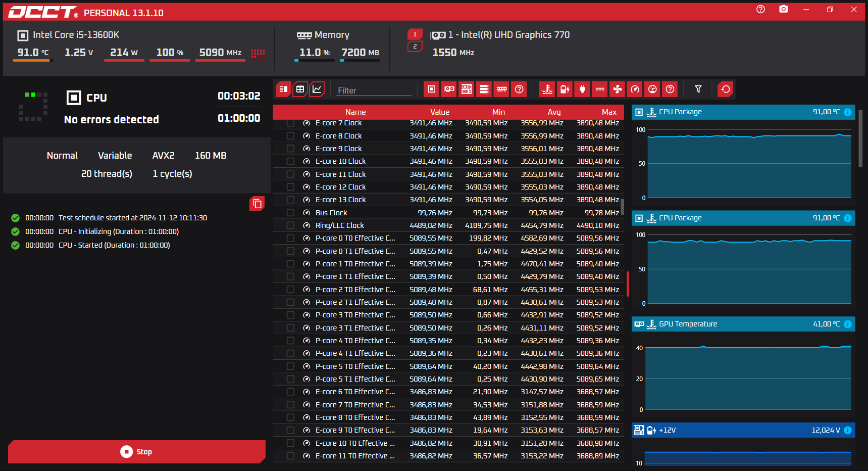This screenshot has height=471, width=868.
Task: Tick the checkbox for E-core 10 T0 Effective
Action: (290, 443)
